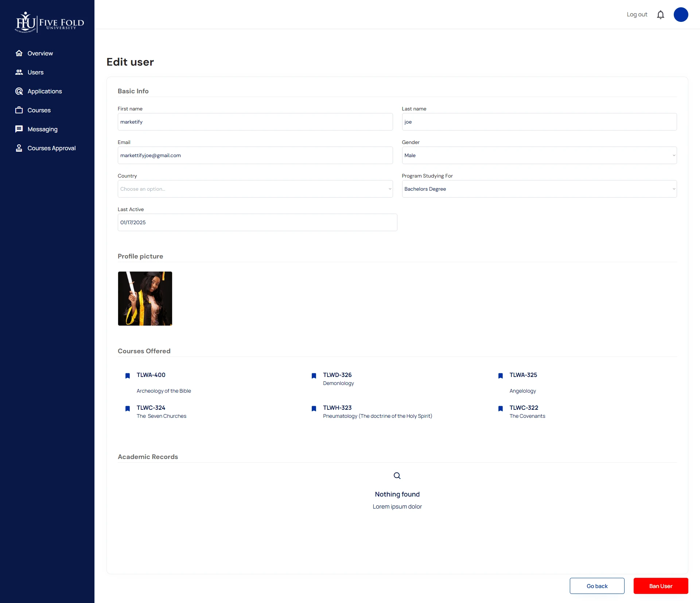Click bookmark icon next to TLWA-400

point(128,376)
